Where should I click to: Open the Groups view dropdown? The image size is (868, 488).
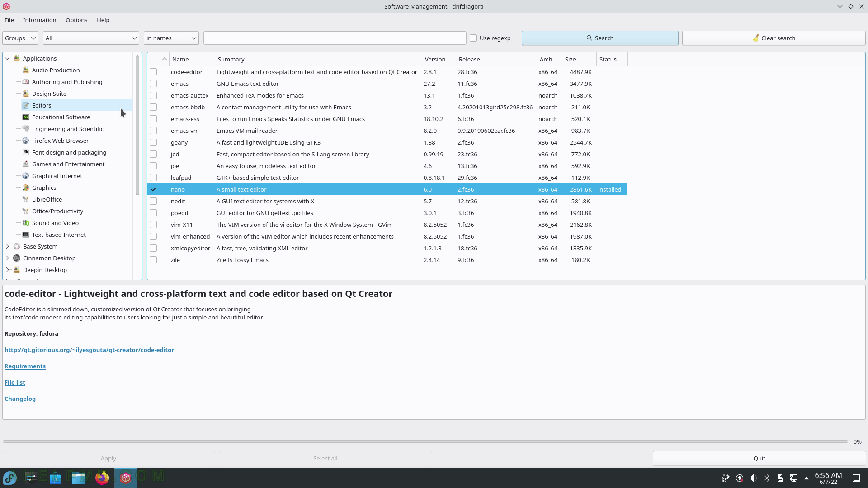pyautogui.click(x=20, y=38)
